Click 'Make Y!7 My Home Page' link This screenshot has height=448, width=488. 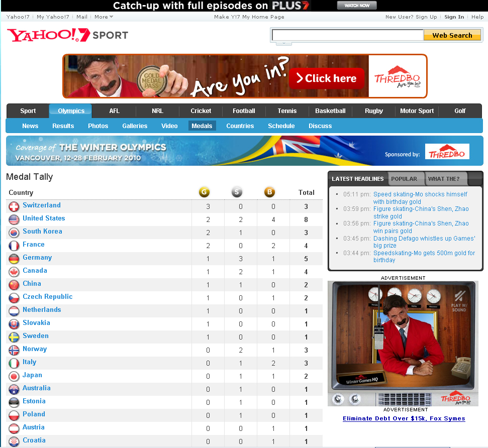(249, 17)
